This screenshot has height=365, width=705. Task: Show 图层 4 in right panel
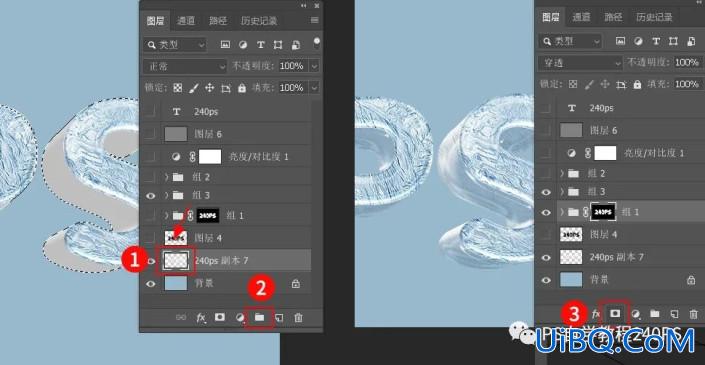tap(546, 234)
